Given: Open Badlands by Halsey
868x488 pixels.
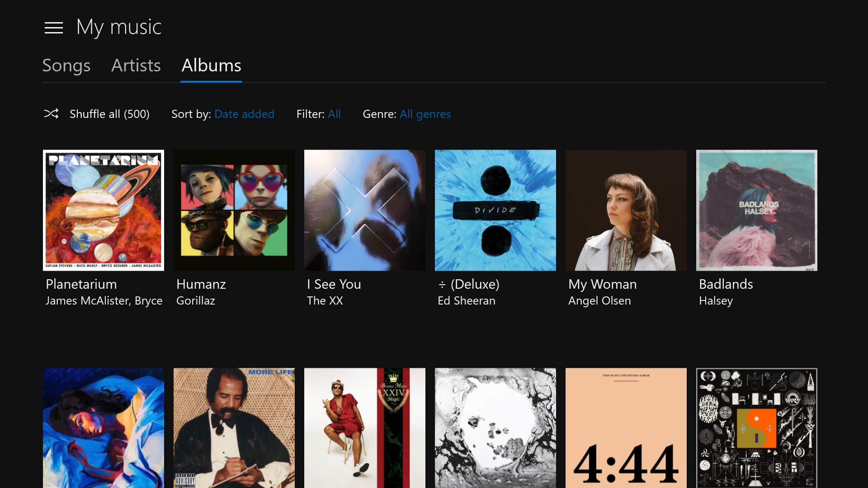Looking at the screenshot, I should pyautogui.click(x=756, y=211).
